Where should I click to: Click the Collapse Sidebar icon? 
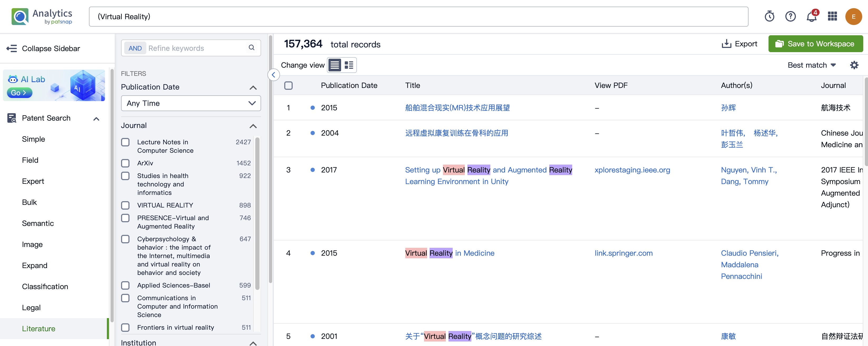coord(12,48)
